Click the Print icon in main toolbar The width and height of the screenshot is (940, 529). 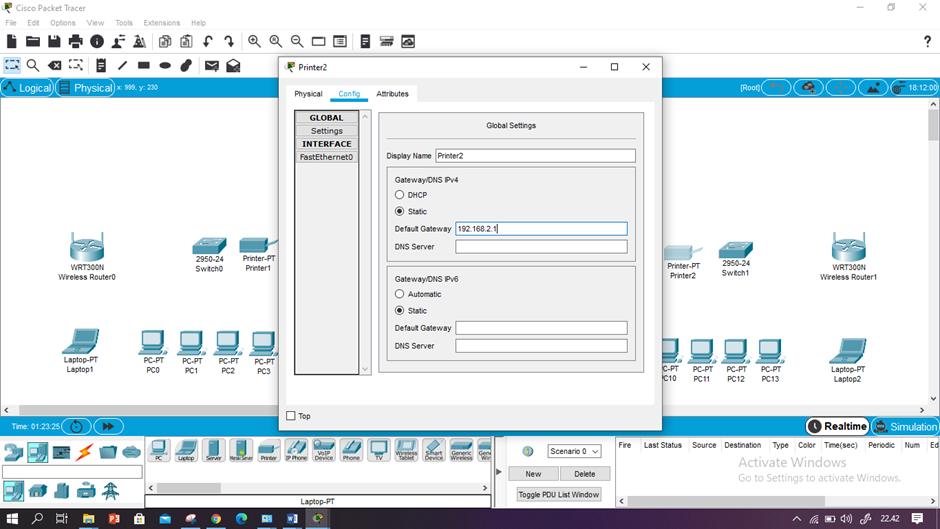pyautogui.click(x=76, y=41)
